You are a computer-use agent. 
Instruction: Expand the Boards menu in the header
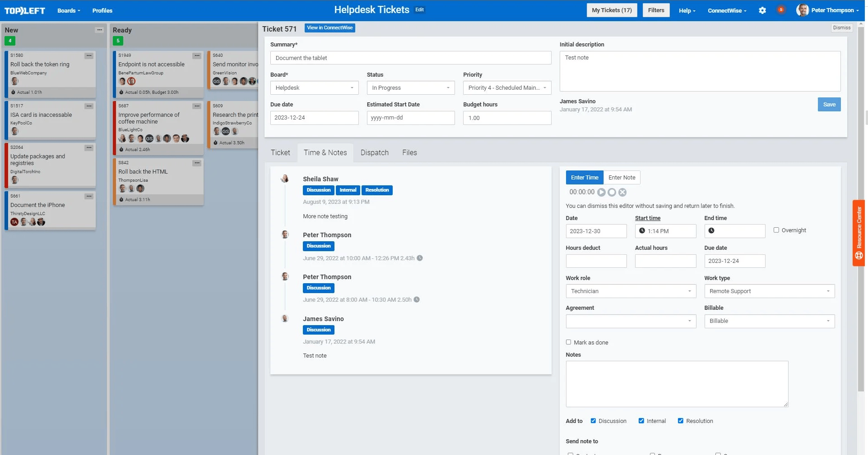[x=69, y=10]
